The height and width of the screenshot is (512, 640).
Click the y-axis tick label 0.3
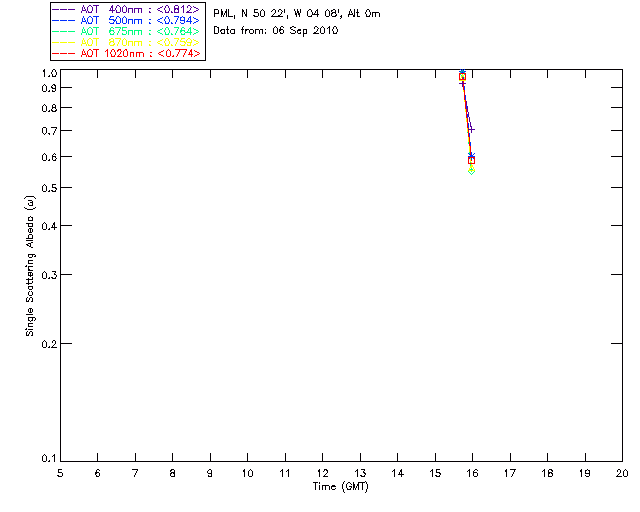pos(49,275)
